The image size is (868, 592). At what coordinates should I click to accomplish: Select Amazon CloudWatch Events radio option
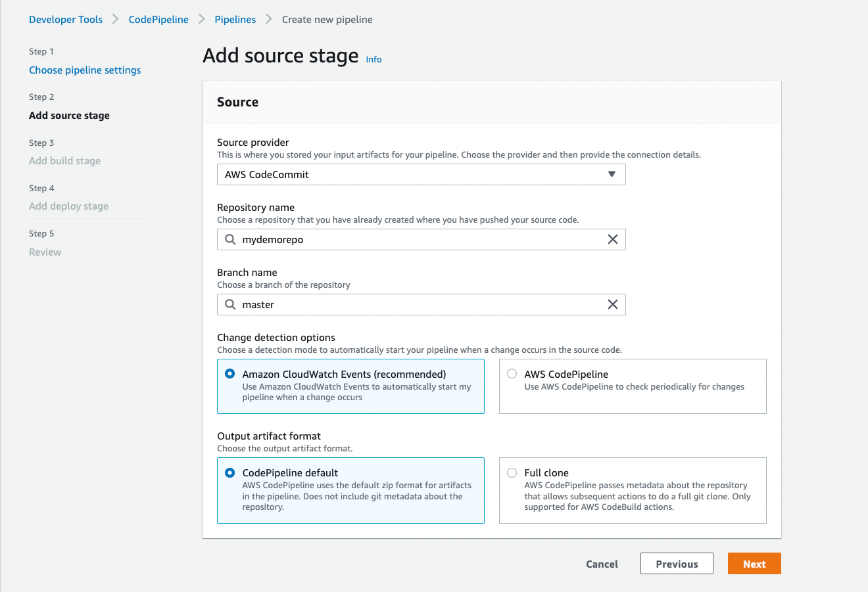point(229,374)
